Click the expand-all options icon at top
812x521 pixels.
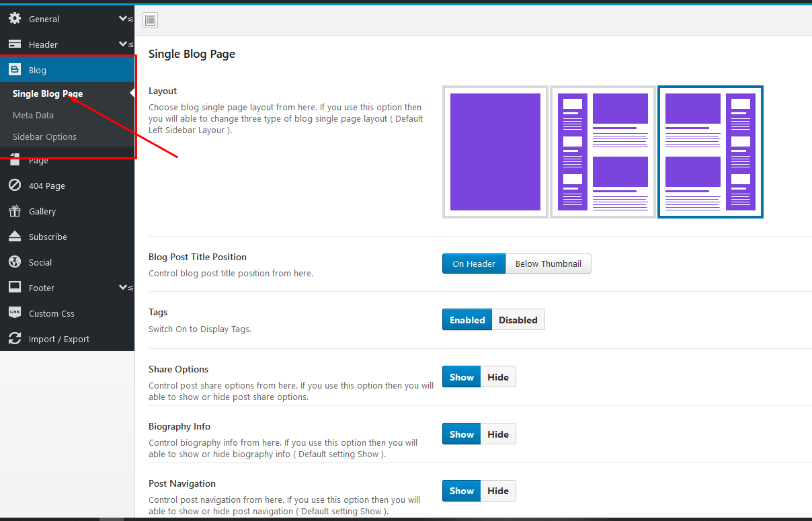[151, 21]
